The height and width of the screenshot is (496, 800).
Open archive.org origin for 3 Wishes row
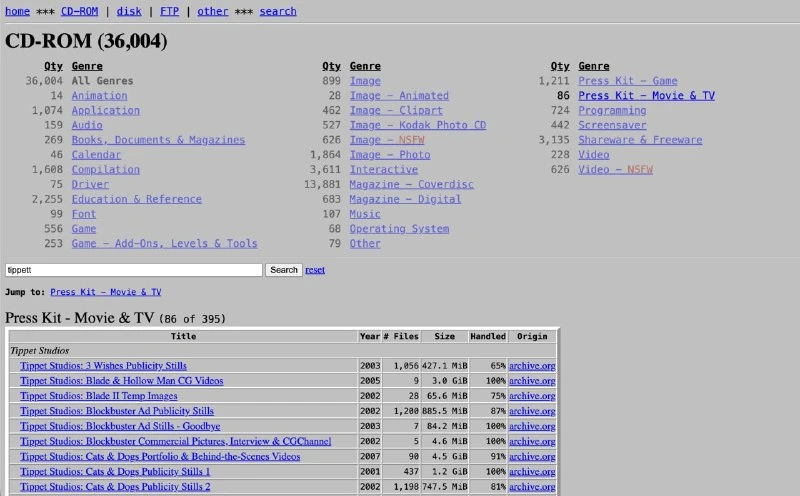click(x=532, y=366)
